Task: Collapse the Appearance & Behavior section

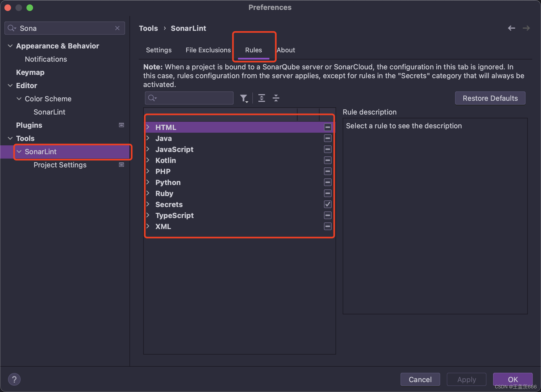Action: 10,46
